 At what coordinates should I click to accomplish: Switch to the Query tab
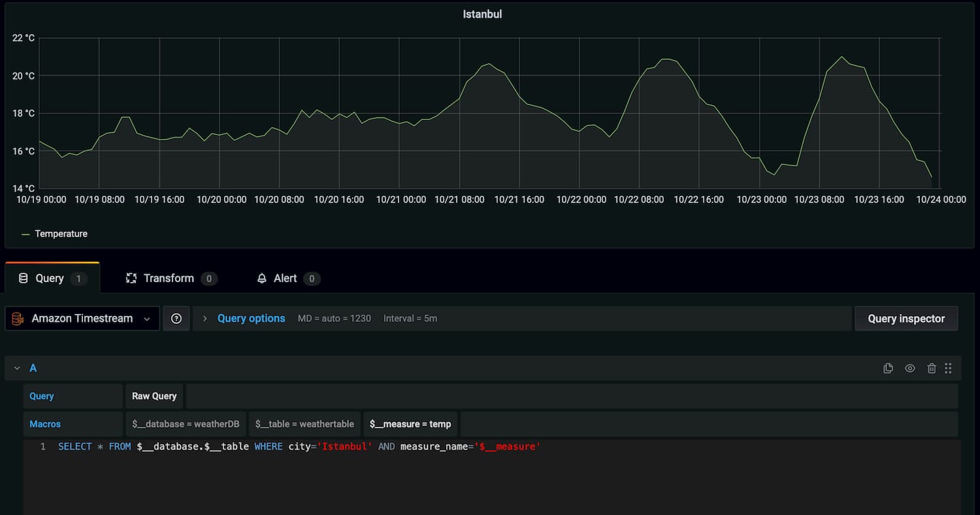click(52, 278)
